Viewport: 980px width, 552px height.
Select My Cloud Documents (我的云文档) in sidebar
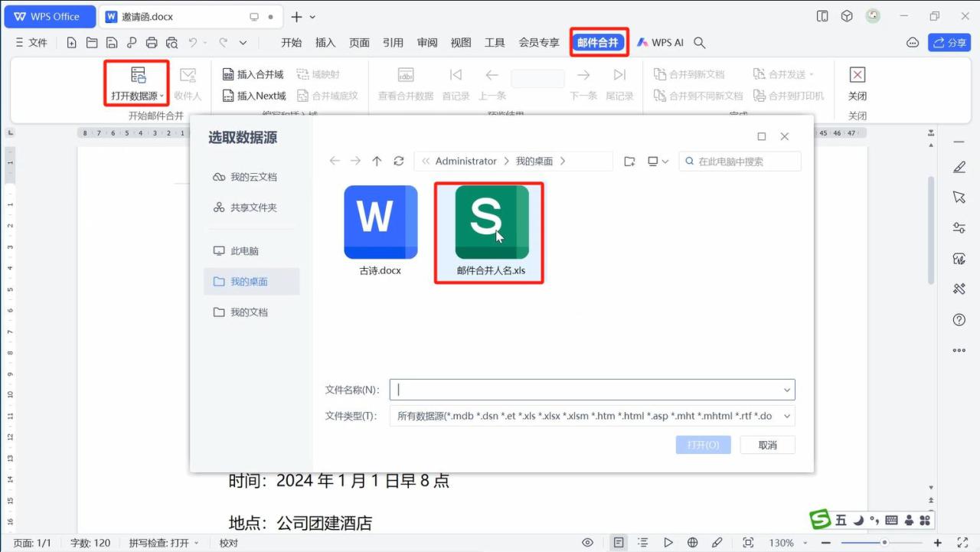pos(252,177)
